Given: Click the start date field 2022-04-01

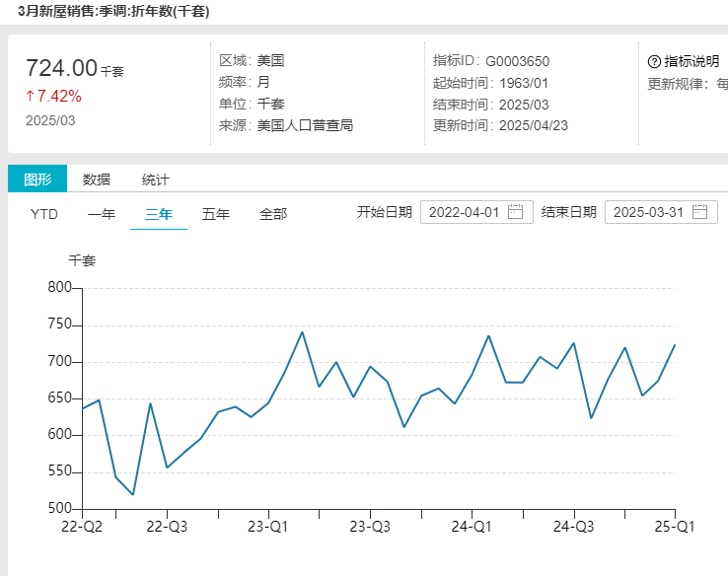Looking at the screenshot, I should 476,212.
